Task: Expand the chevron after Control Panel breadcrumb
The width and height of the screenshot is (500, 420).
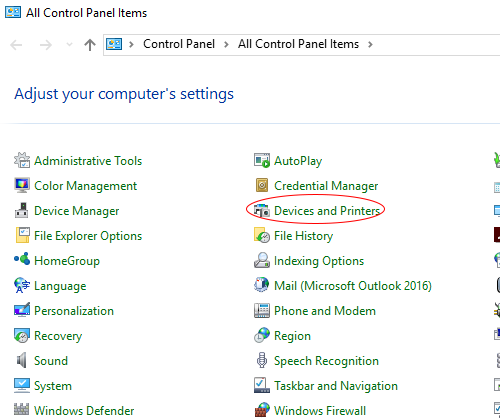Action: [226, 44]
